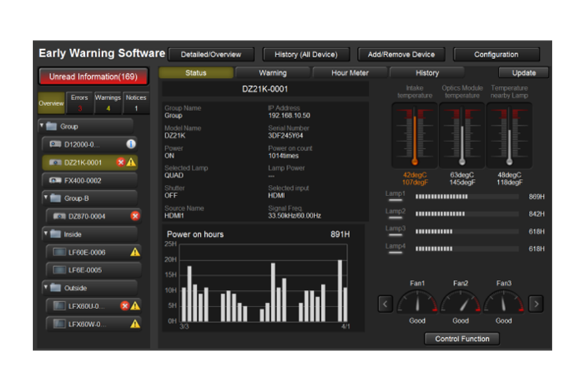Image resolution: width=584 pixels, height=390 pixels.
Task: Click the 869H Lamp1 value
Action: (536, 196)
